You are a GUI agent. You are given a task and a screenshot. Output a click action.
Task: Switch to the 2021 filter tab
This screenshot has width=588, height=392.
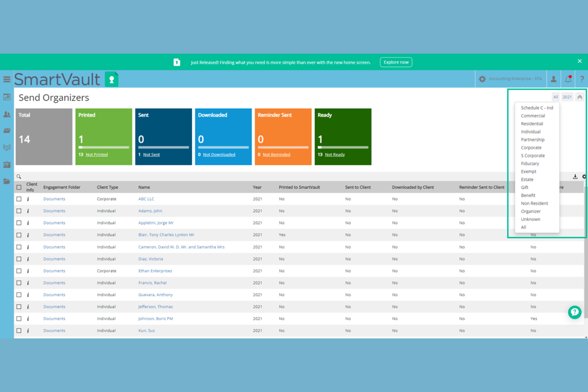pyautogui.click(x=567, y=97)
